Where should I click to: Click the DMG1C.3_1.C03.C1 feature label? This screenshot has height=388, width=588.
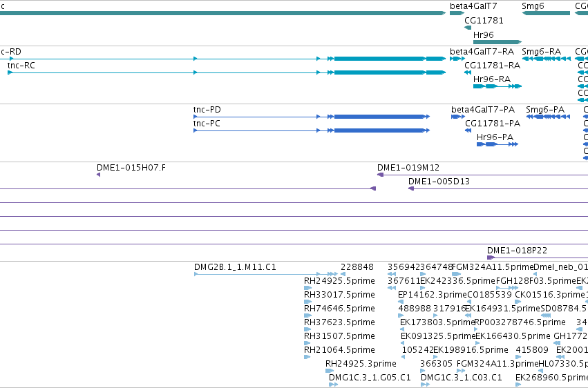click(x=462, y=378)
